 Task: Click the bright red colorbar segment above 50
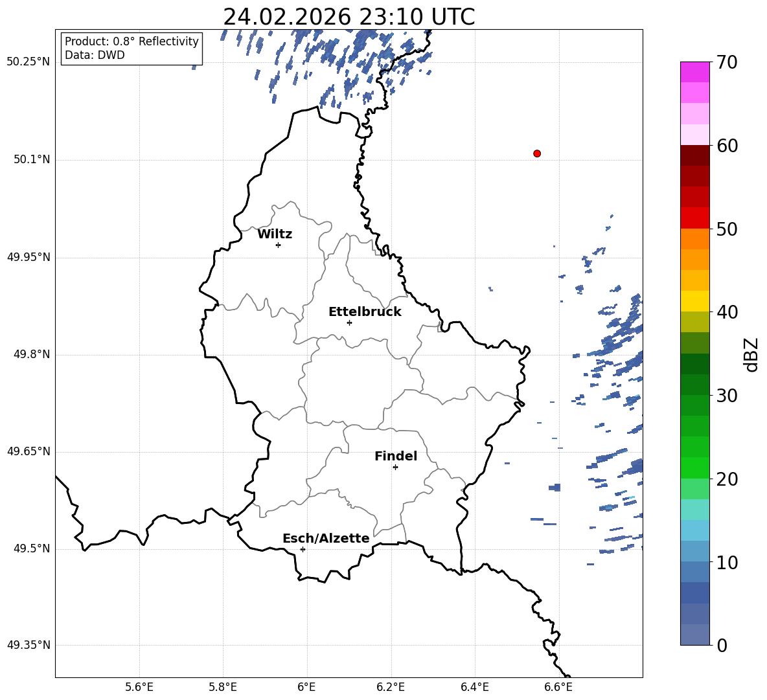pos(694,218)
